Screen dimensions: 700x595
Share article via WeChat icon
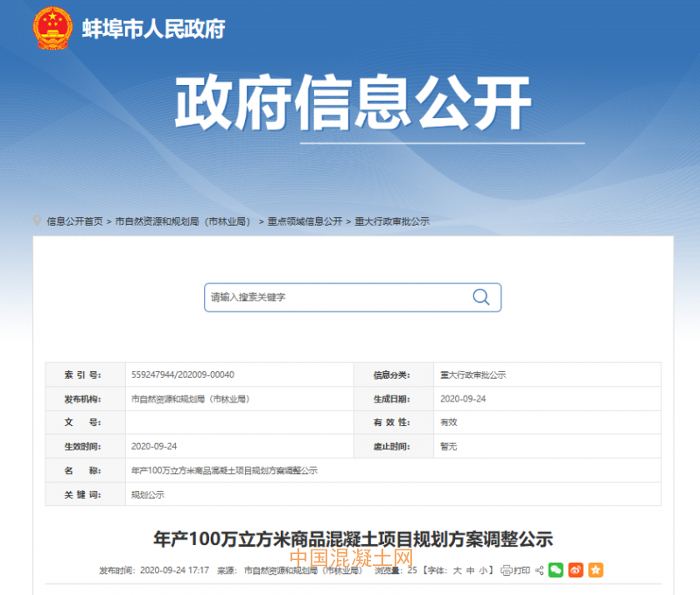[556, 570]
